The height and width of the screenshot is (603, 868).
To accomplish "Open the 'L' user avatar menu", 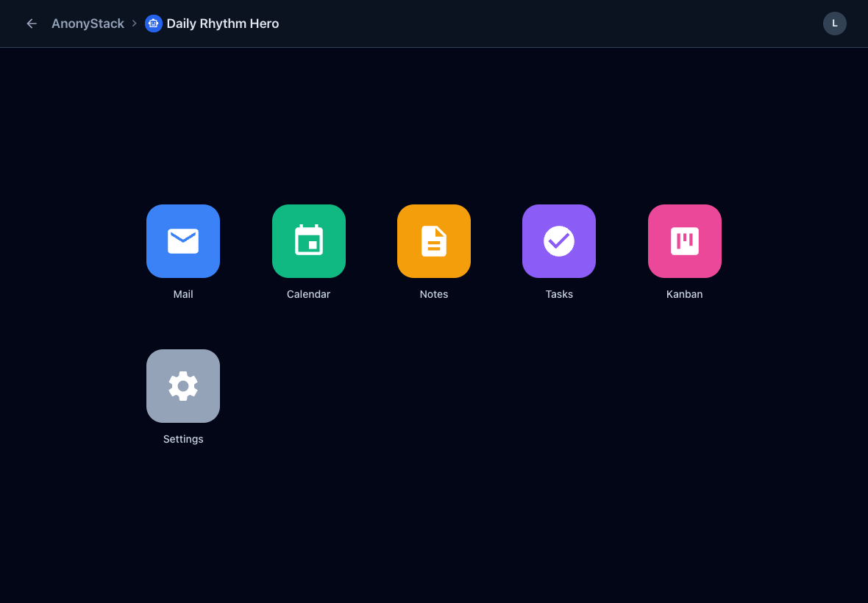I will tap(834, 24).
